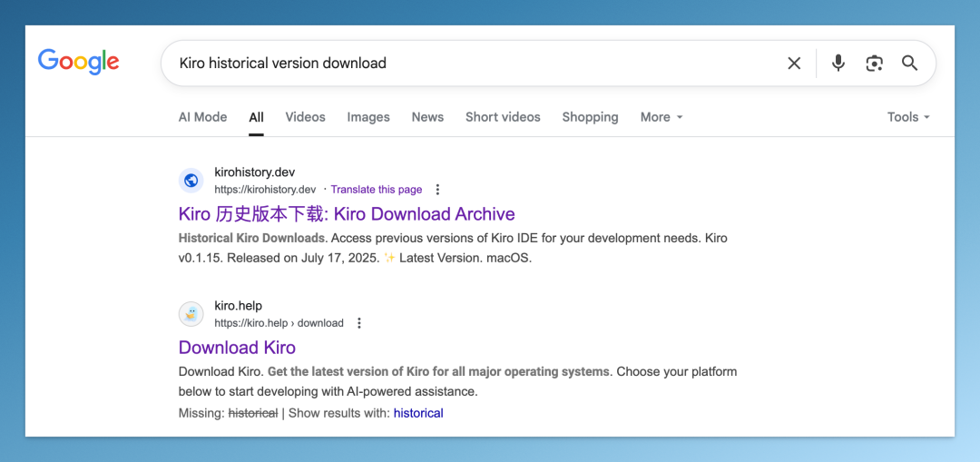Open three-dot menu for kirohistory.dev result
Viewport: 980px width, 462px height.
(x=437, y=190)
